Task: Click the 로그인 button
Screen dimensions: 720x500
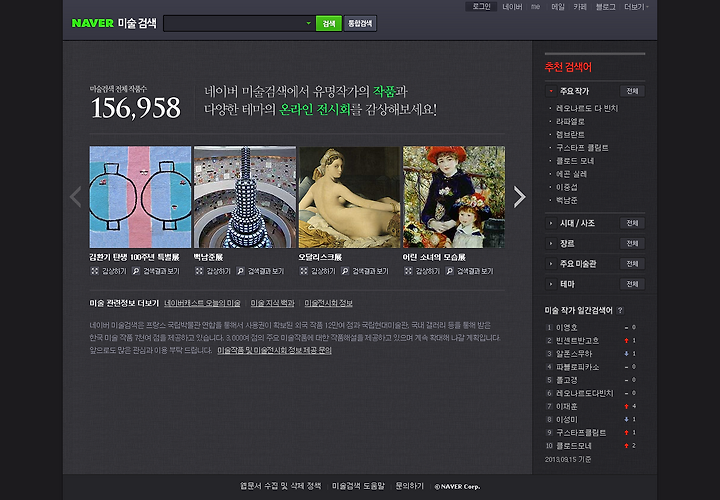Action: pyautogui.click(x=481, y=6)
